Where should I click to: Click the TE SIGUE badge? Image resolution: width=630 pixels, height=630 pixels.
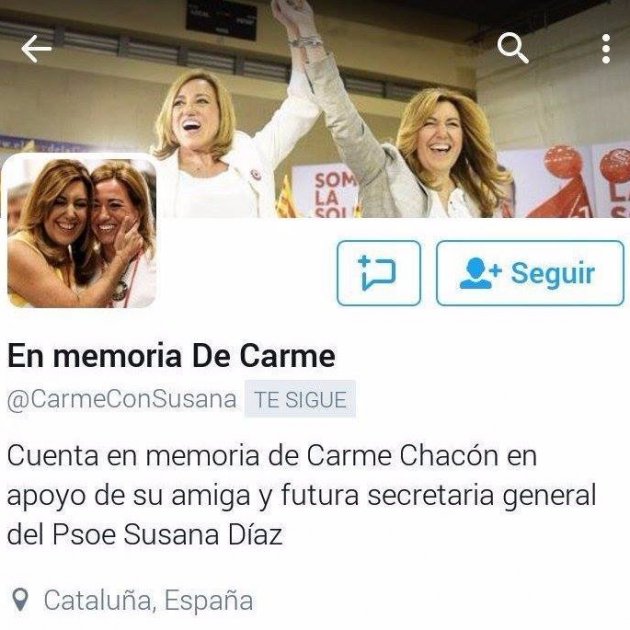pyautogui.click(x=300, y=399)
